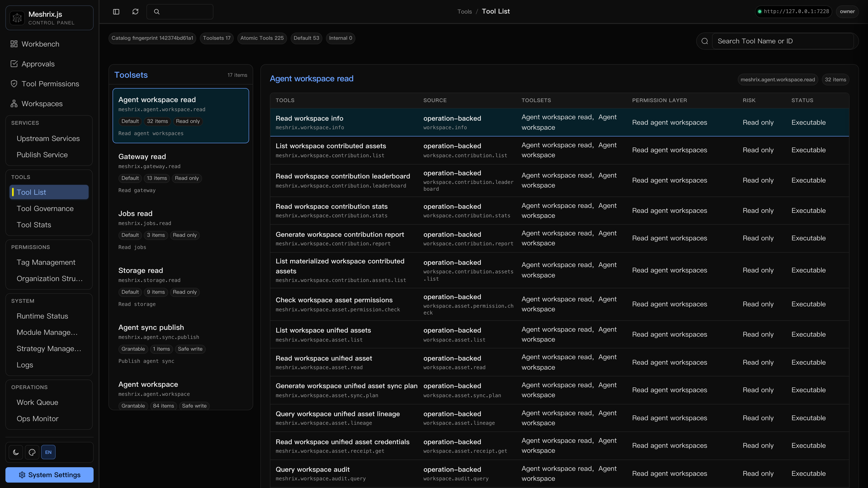Open Tool Stats in sidebar
The image size is (868, 488).
tap(49, 225)
